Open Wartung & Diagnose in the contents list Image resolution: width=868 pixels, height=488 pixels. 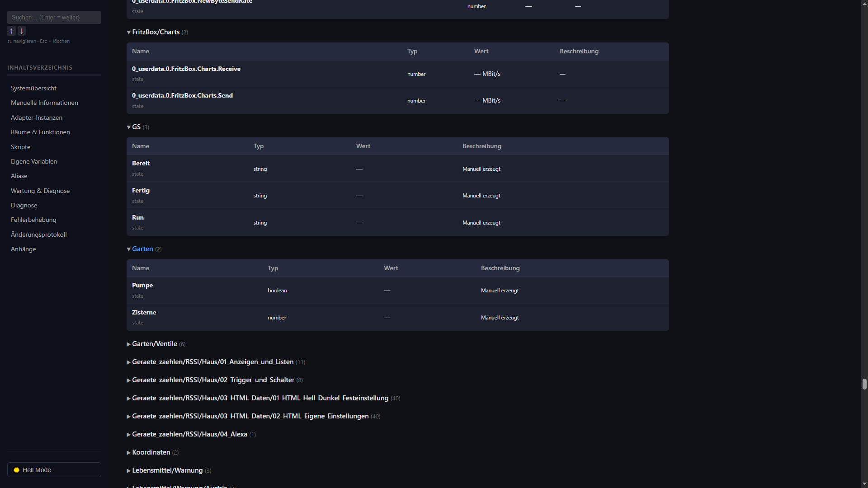pyautogui.click(x=40, y=191)
